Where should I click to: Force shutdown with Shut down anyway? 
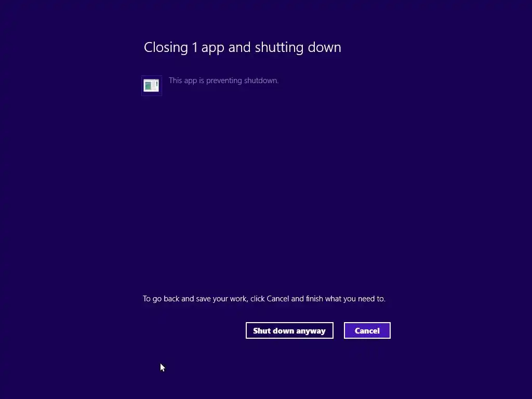pos(289,330)
